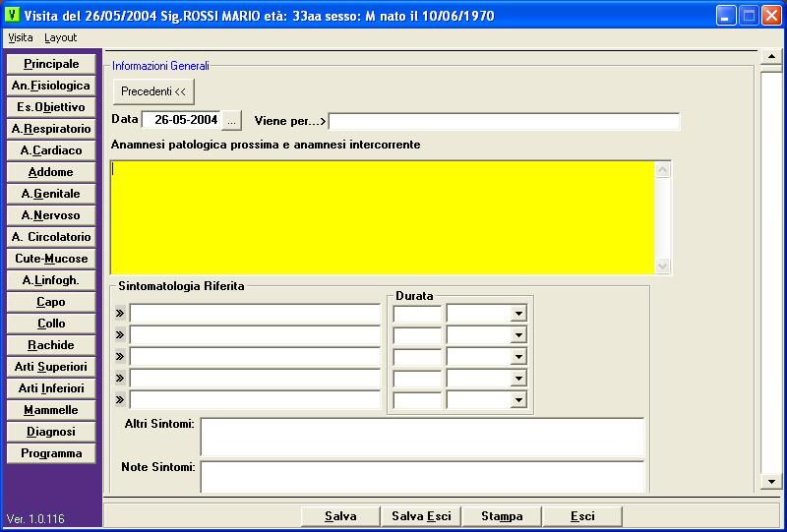
Task: Expand the first Durata unit dropdown
Action: tap(518, 314)
